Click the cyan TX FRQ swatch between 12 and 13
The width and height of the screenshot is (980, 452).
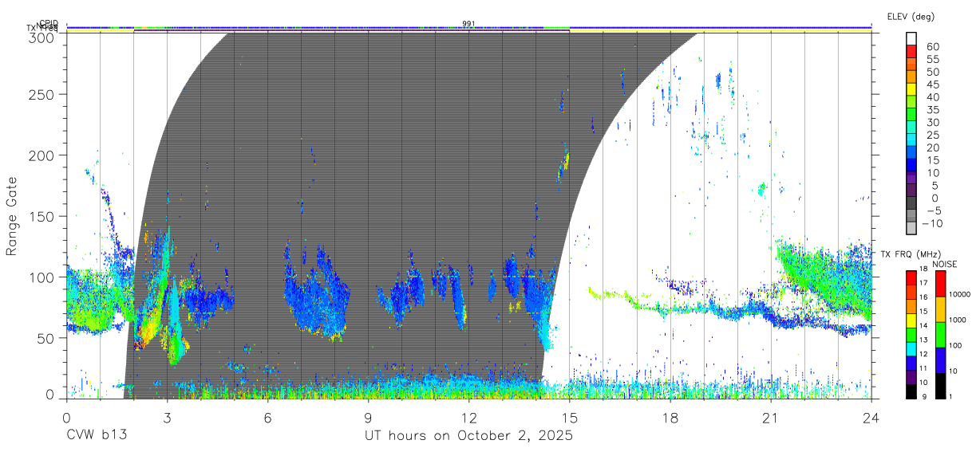911,348
